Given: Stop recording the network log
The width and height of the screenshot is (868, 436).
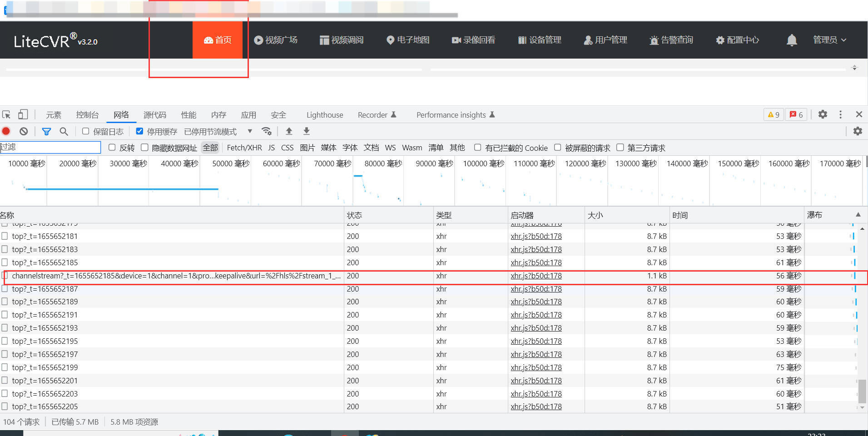Looking at the screenshot, I should coord(6,131).
